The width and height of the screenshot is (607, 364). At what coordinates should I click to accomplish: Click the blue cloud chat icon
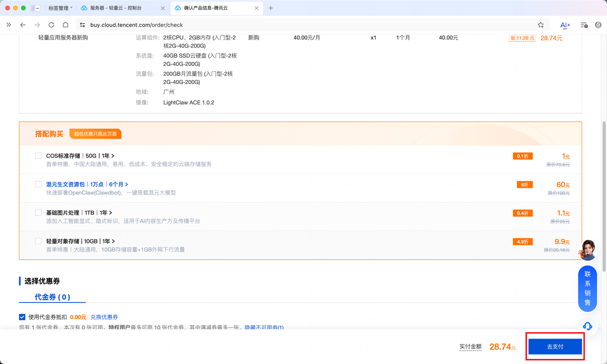click(587, 326)
